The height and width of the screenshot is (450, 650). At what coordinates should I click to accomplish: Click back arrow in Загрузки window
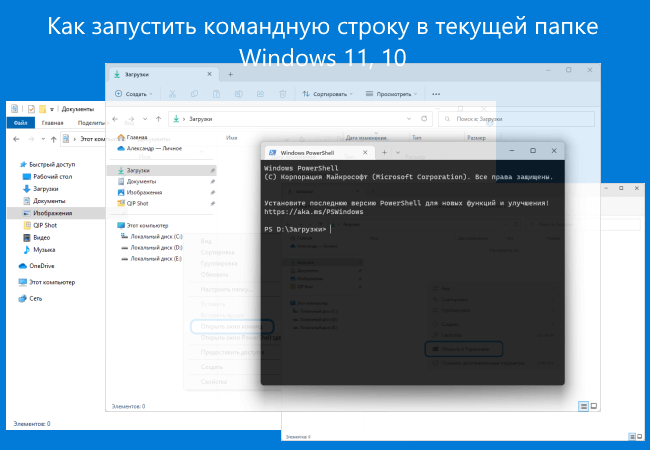(115, 119)
